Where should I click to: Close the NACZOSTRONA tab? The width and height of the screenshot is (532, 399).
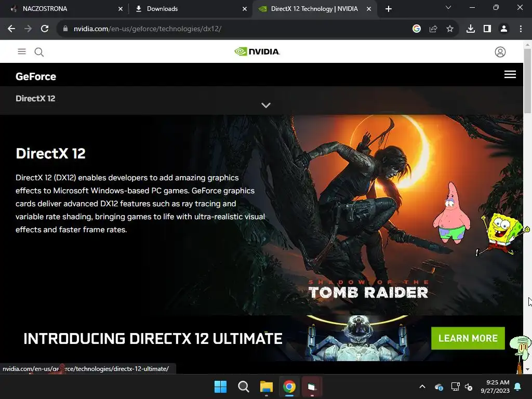121,9
